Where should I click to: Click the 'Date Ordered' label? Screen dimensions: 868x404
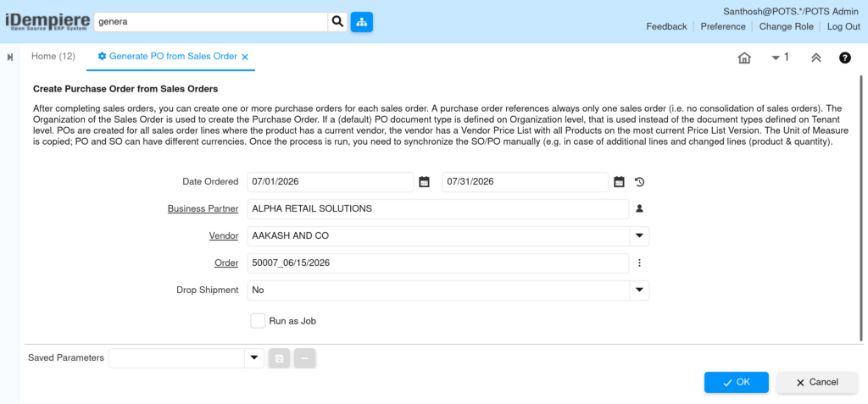point(210,181)
